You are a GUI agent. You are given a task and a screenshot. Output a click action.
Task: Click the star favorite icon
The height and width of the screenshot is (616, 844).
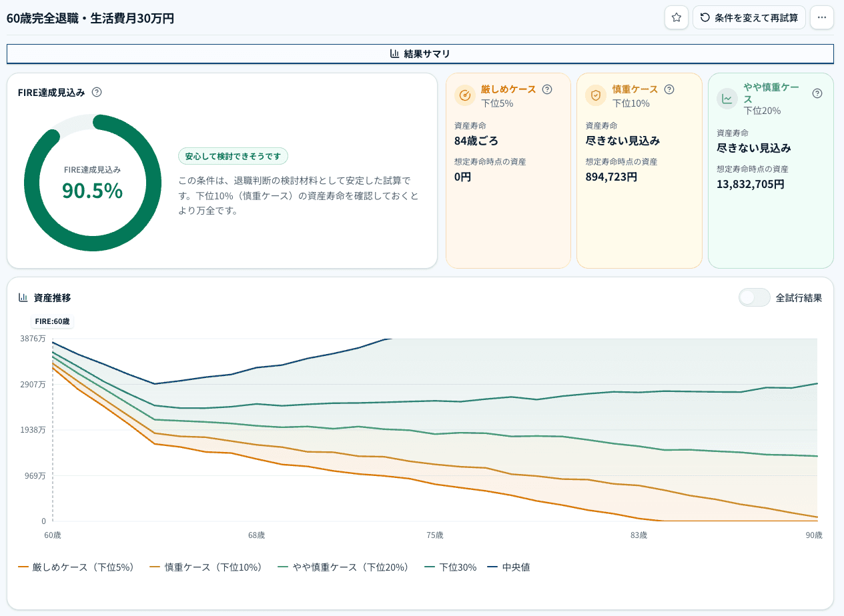tap(677, 17)
